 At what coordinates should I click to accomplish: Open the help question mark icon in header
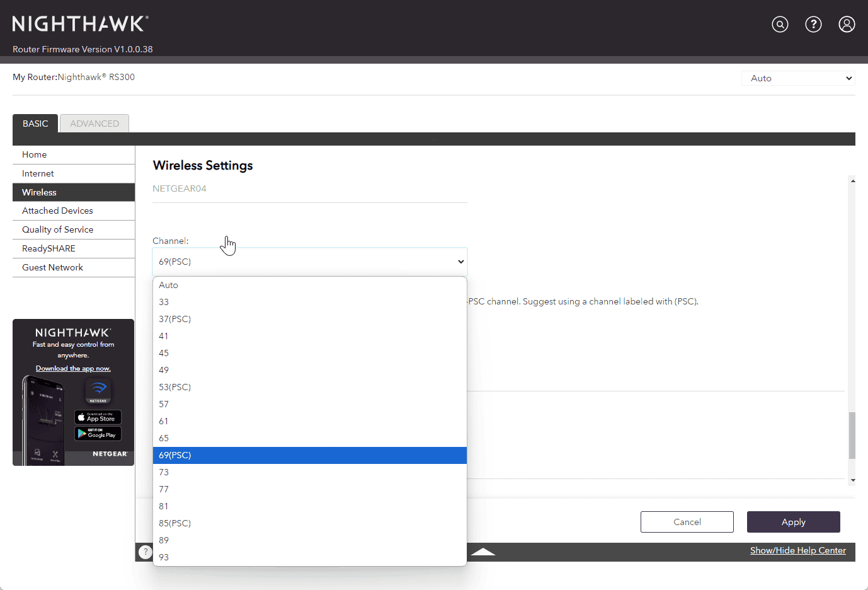point(813,25)
